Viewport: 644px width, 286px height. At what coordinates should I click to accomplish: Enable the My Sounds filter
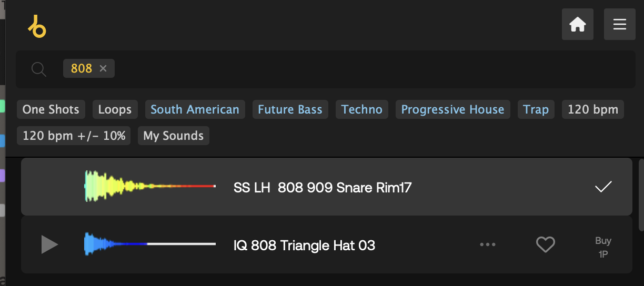click(x=173, y=136)
